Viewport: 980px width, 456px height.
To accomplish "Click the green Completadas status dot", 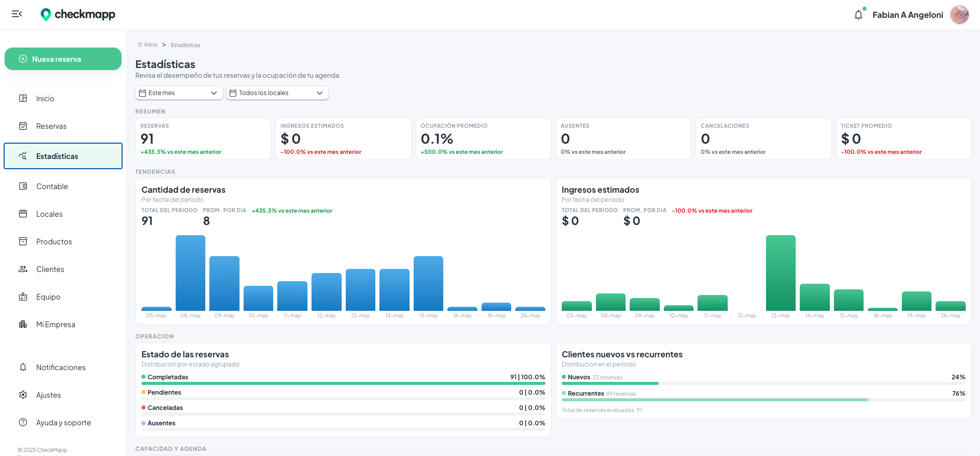I will [144, 377].
